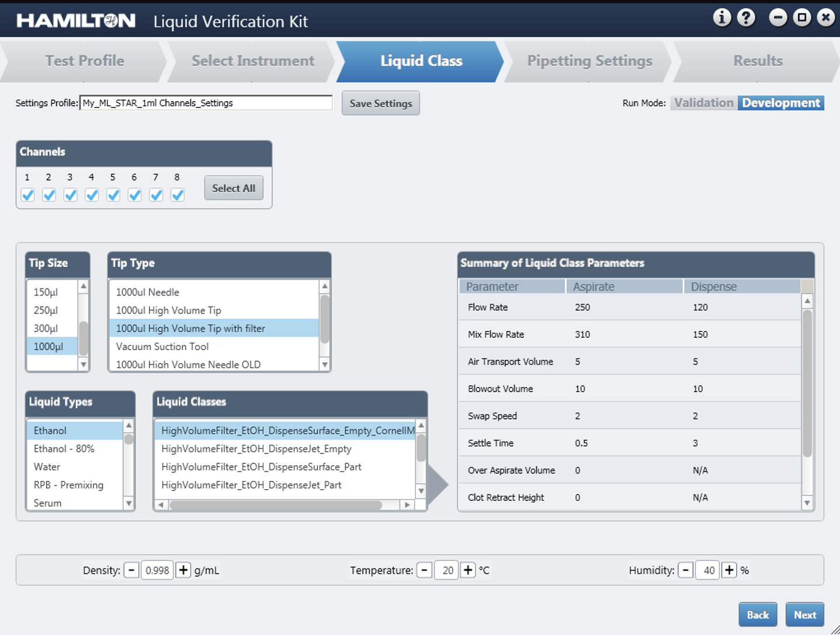Uncheck channel 6 checkbox
840x635 pixels.
[x=135, y=195]
